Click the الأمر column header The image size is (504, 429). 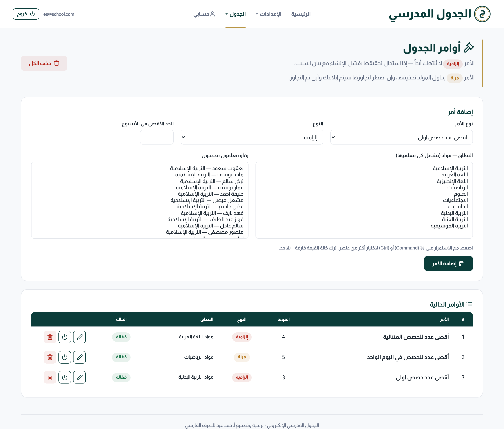(x=444, y=319)
